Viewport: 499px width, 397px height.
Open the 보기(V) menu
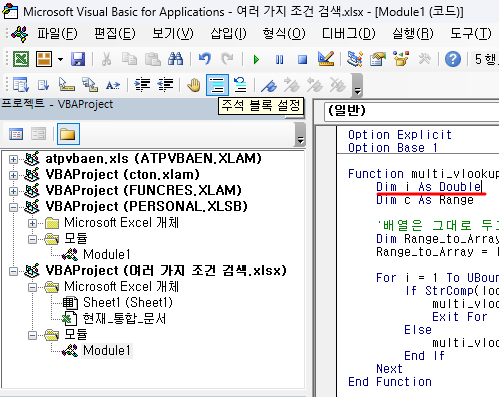(x=173, y=33)
